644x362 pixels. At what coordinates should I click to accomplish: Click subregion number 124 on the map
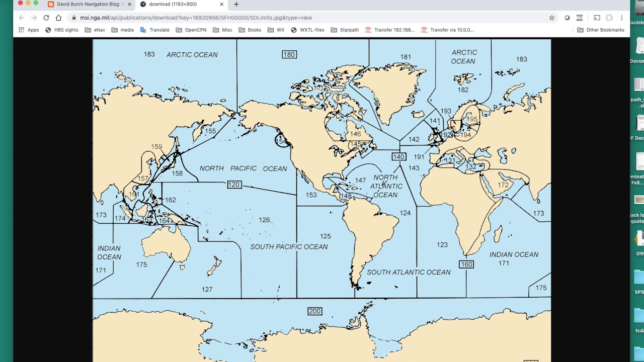click(x=405, y=213)
